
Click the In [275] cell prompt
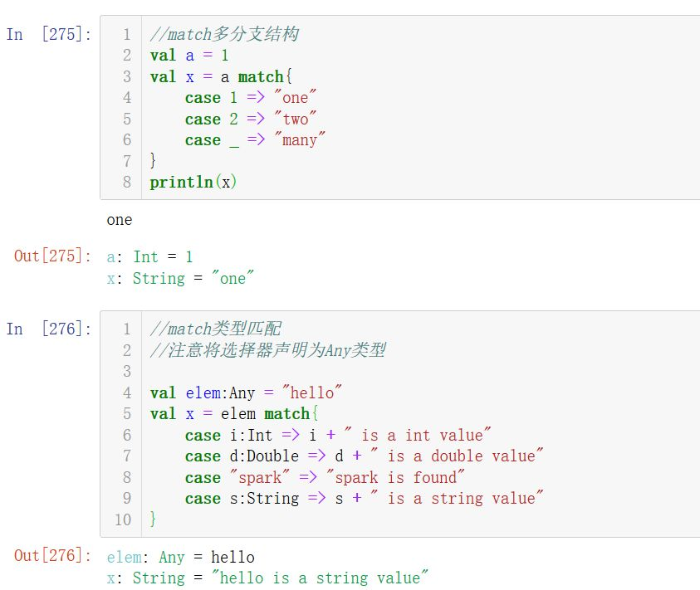tap(49, 34)
